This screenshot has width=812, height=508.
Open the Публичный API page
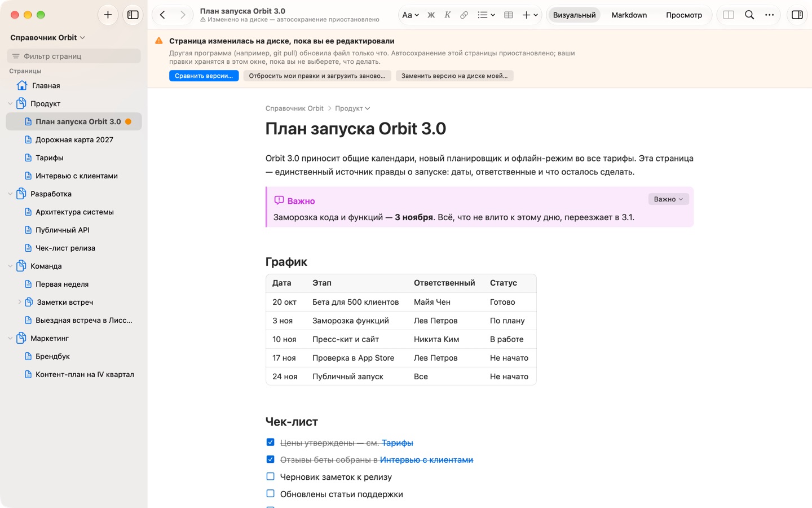[x=73, y=230]
